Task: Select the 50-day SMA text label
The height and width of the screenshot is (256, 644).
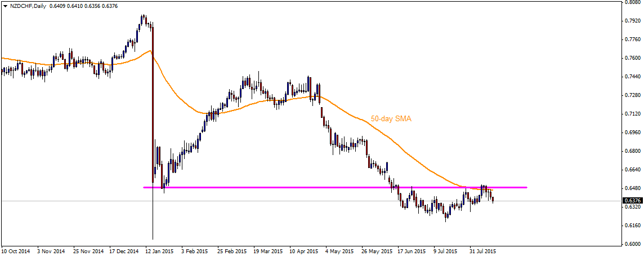Action: pos(391,118)
